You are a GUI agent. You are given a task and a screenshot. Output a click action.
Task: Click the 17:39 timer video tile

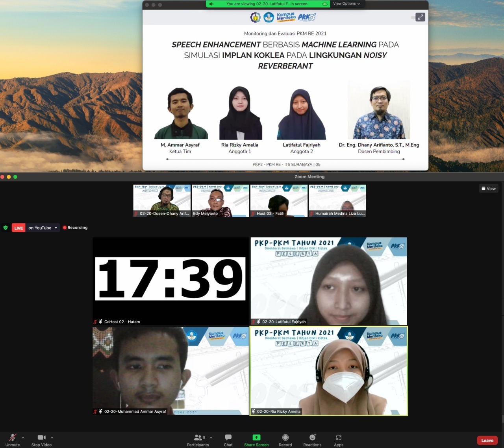170,281
